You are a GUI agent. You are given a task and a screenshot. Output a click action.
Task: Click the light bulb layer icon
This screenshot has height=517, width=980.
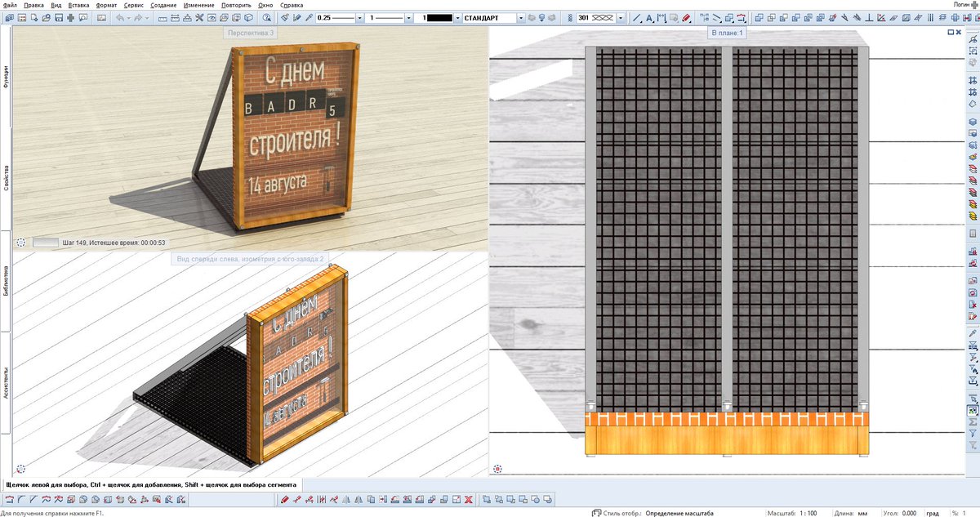(x=541, y=17)
